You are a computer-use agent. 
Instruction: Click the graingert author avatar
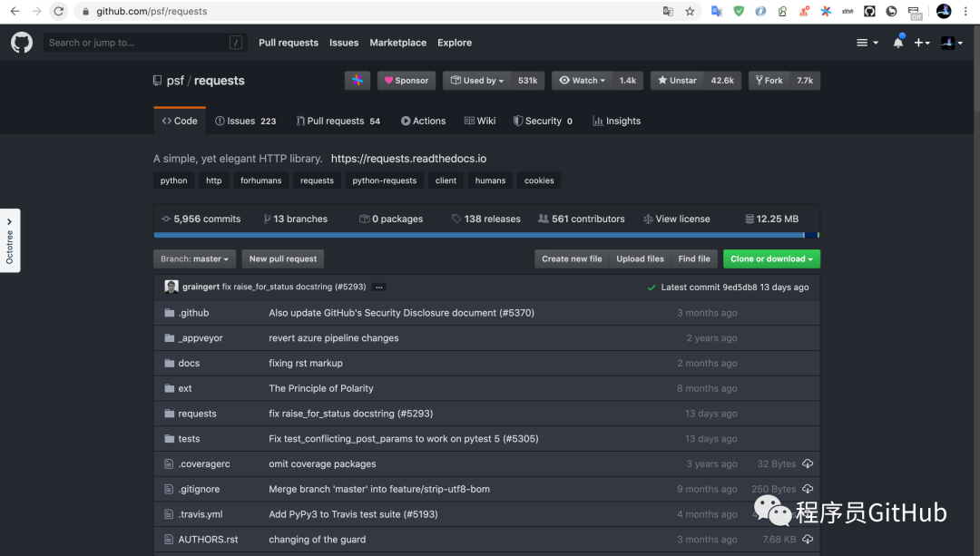[171, 287]
